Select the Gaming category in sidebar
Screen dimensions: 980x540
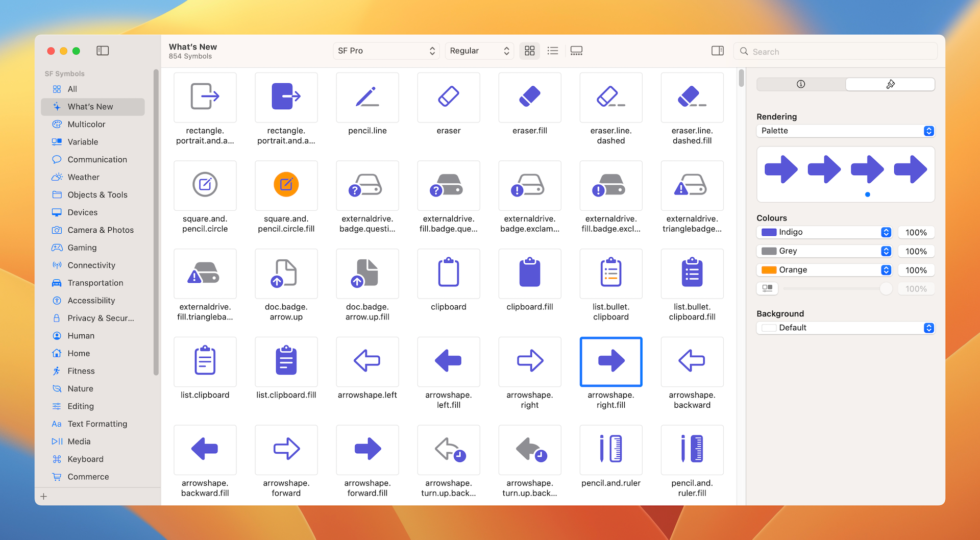81,248
